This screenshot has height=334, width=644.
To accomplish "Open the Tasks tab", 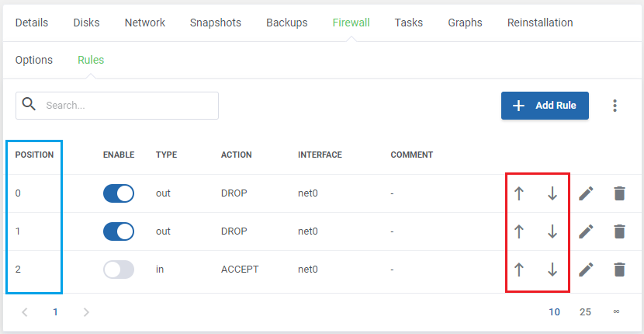I will (x=409, y=23).
